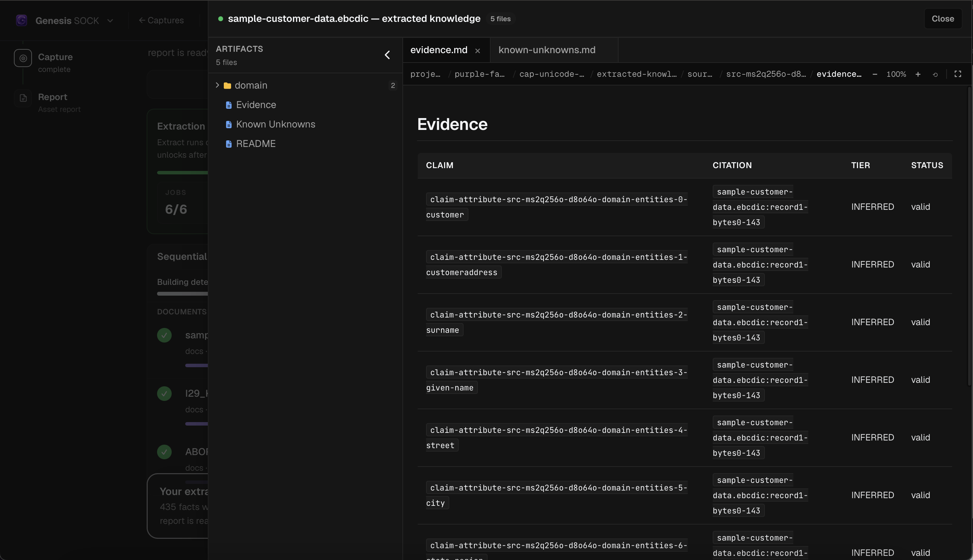973x560 pixels.
Task: Open fullscreen view icon
Action: coord(958,74)
